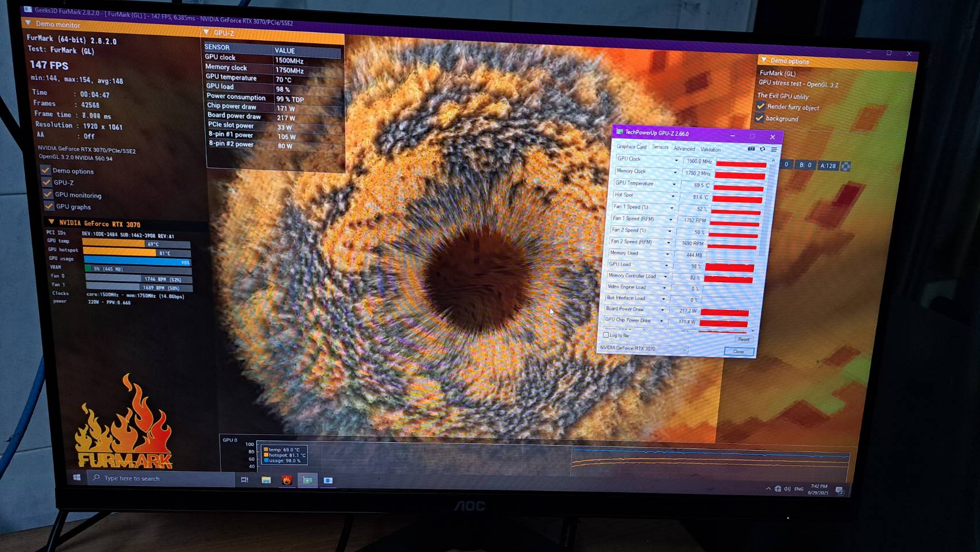
Task: Open the Fan 1 Speed (RPM) dropdown
Action: (x=670, y=220)
